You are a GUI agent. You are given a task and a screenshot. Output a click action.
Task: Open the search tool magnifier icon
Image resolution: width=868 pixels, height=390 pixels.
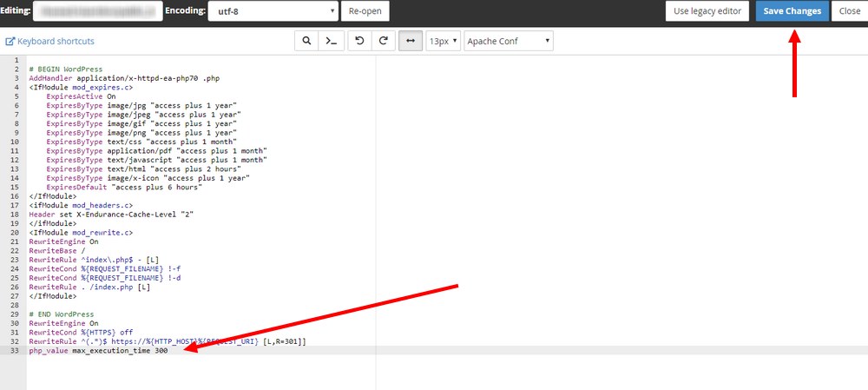tap(306, 41)
